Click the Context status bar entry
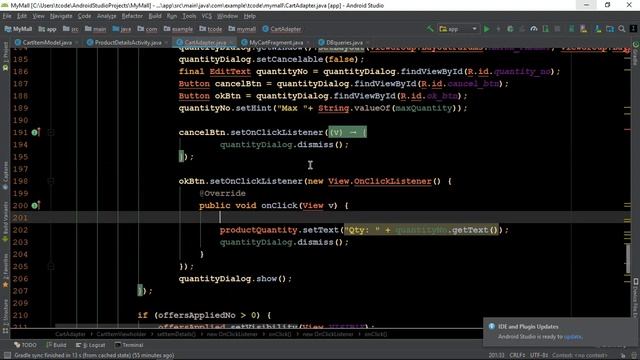Screen dimensions: 640x360 [x=580, y=355]
